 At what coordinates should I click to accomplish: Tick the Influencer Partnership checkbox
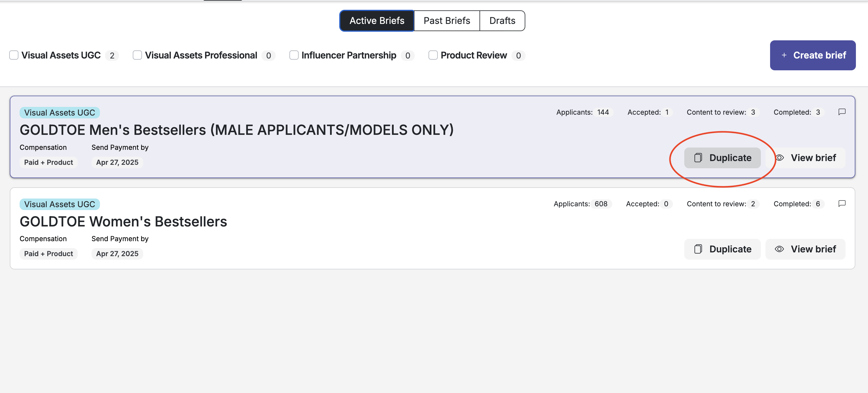pyautogui.click(x=294, y=55)
